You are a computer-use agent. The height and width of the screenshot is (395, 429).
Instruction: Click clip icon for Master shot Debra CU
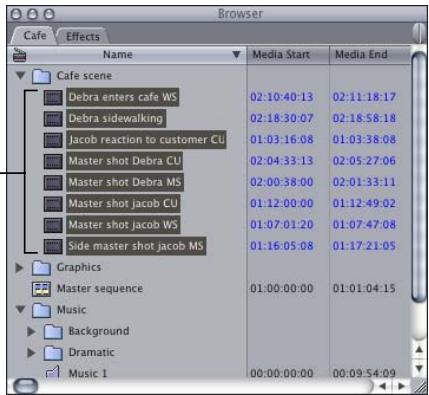click(53, 161)
